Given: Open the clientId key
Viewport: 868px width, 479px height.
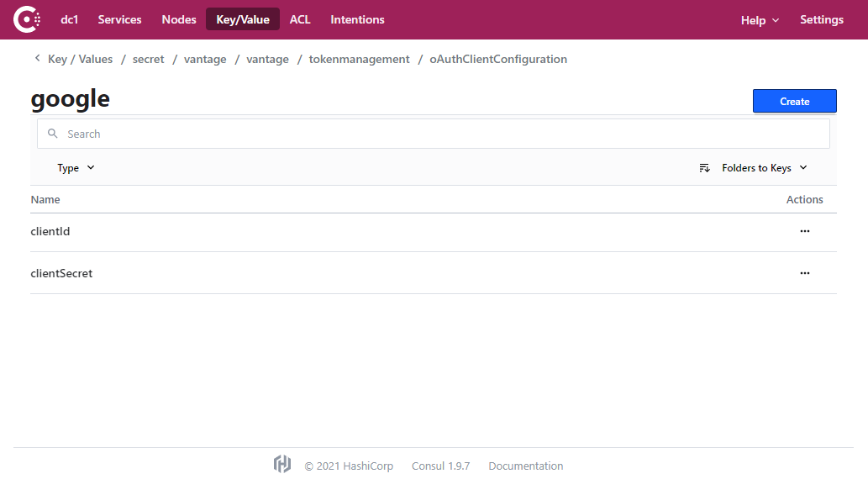Looking at the screenshot, I should pos(50,231).
